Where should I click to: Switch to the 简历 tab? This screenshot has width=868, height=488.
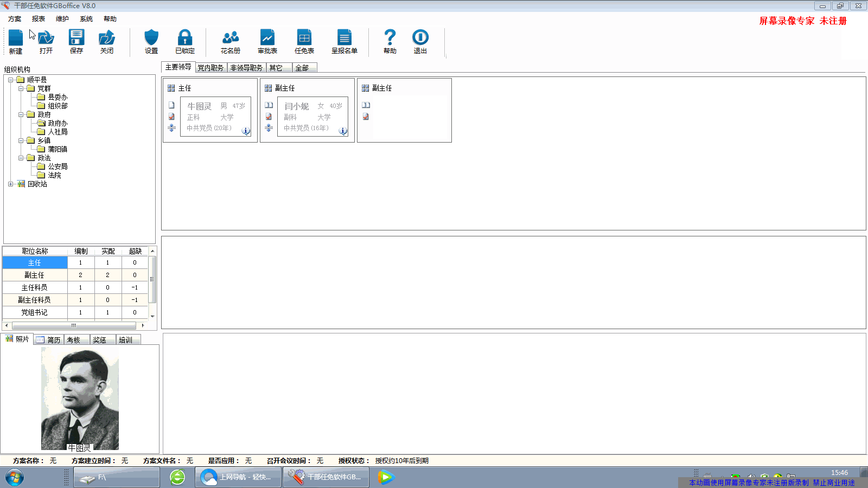[49, 340]
